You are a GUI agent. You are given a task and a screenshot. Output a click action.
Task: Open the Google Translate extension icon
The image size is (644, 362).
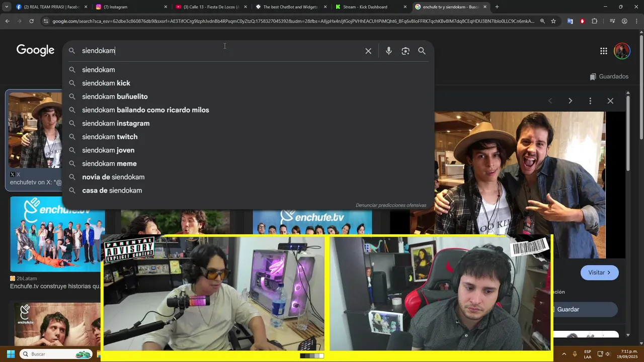570,21
